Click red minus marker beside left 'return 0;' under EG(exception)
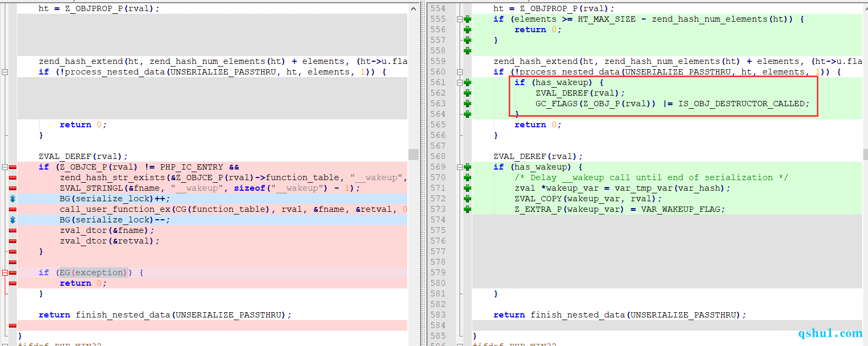Screen dimensions: 868x346 tap(13, 283)
